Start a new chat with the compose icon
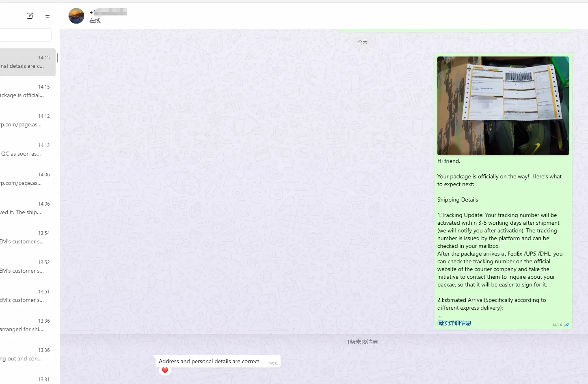This screenshot has height=384, width=588. [30, 16]
